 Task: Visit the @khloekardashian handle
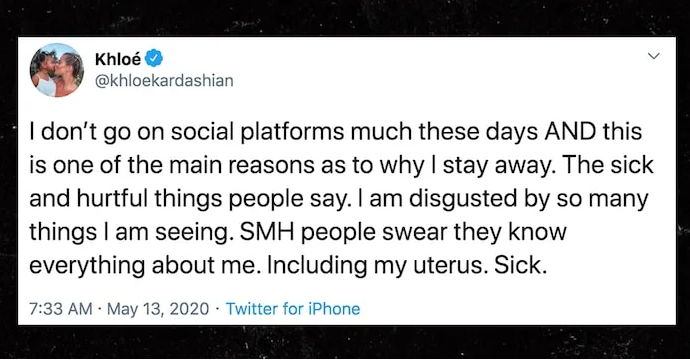click(x=164, y=81)
